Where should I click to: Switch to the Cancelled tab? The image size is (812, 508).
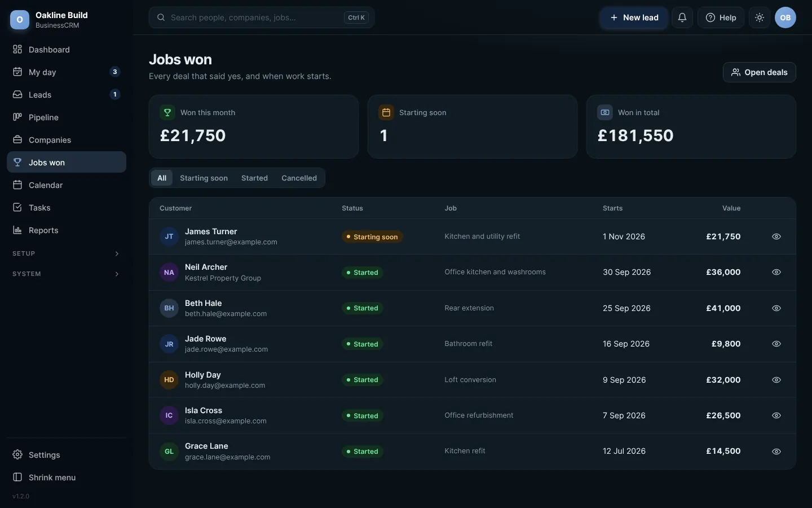[x=299, y=178]
